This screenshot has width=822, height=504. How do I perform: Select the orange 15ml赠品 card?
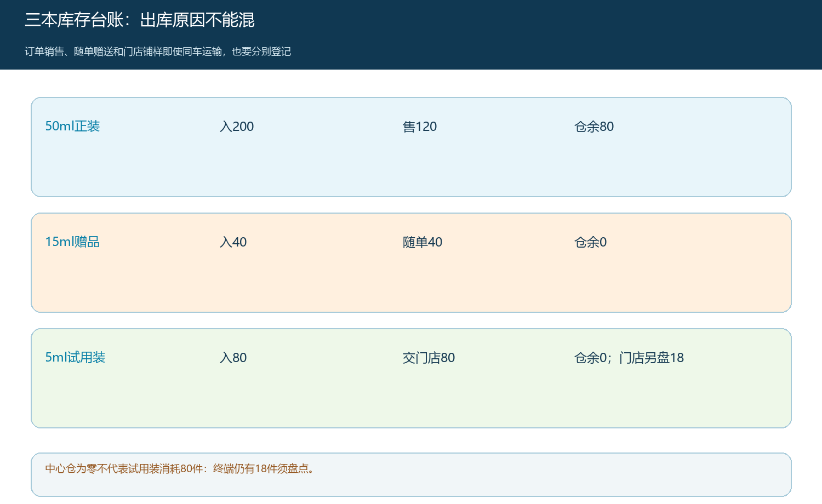(x=411, y=263)
